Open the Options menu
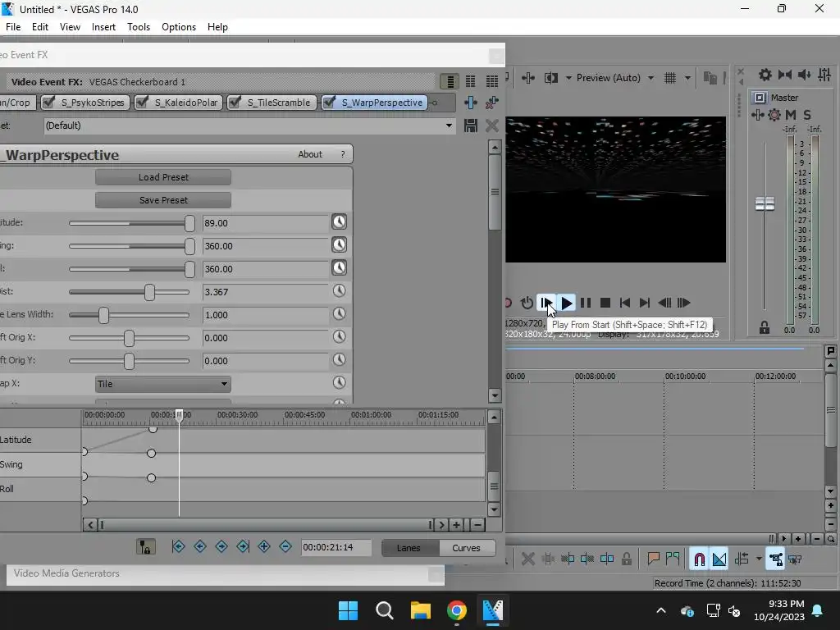The width and height of the screenshot is (840, 630). pyautogui.click(x=178, y=27)
